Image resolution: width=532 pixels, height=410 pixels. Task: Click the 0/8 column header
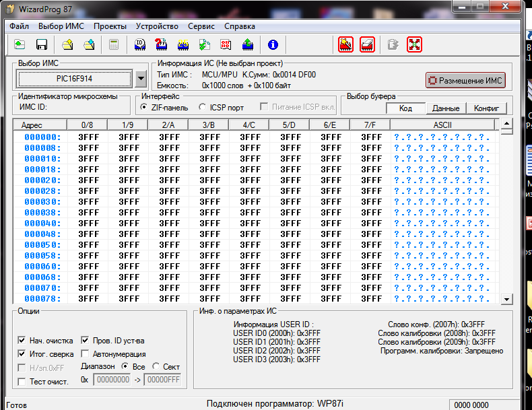pyautogui.click(x=87, y=125)
